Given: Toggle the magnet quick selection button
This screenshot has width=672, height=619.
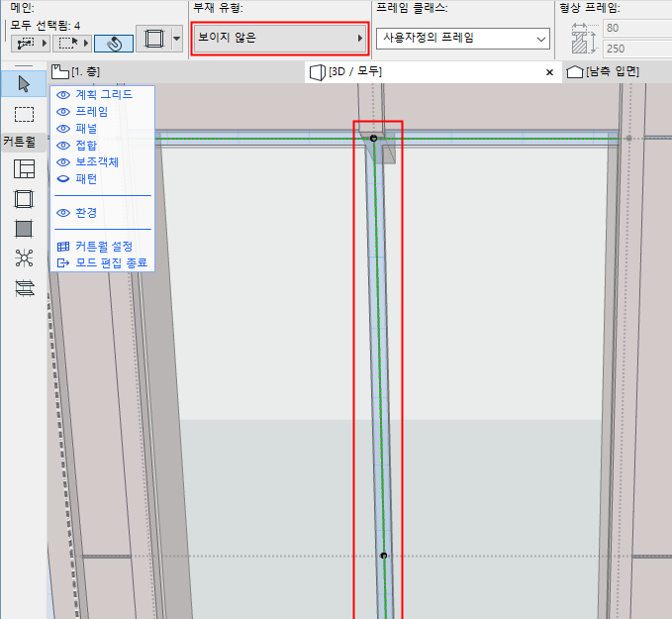Looking at the screenshot, I should pyautogui.click(x=114, y=44).
